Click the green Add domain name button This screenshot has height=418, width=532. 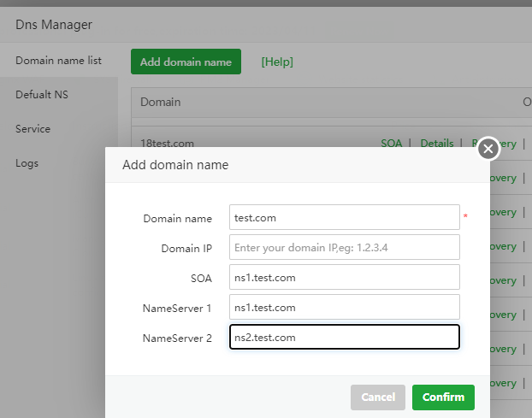186,62
